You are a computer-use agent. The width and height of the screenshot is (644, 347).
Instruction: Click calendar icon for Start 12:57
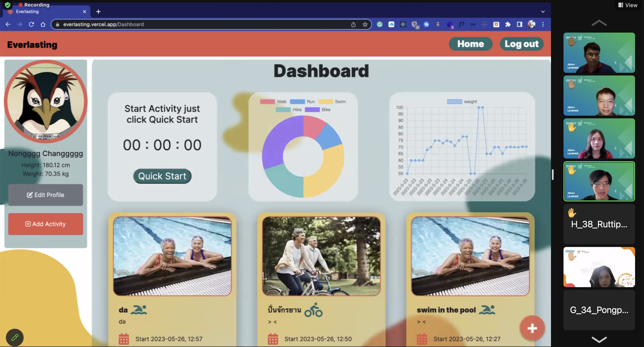(x=124, y=339)
